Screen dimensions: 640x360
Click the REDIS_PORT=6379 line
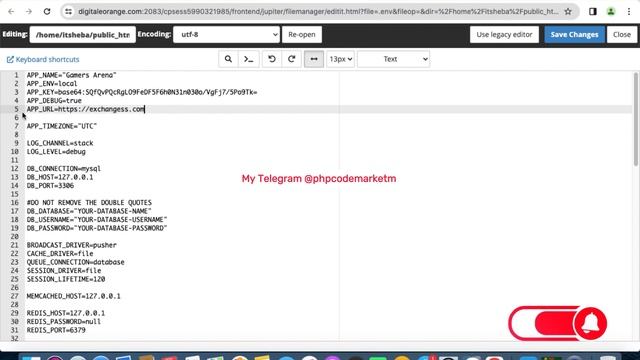point(56,330)
